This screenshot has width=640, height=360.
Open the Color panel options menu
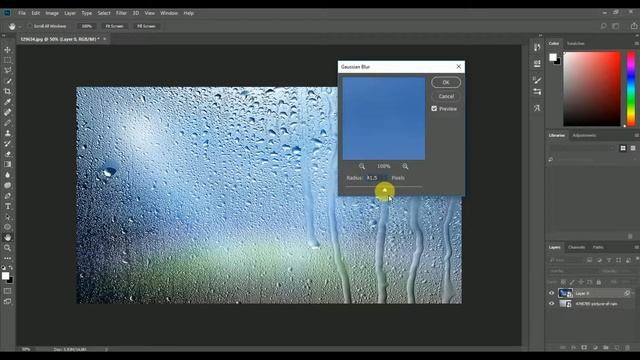pos(636,43)
